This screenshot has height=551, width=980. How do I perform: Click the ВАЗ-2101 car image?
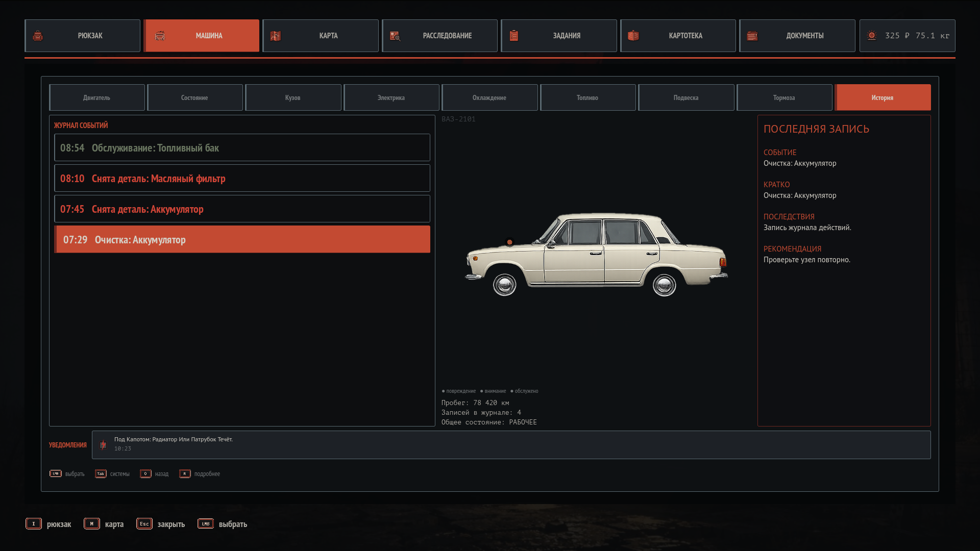[596, 254]
